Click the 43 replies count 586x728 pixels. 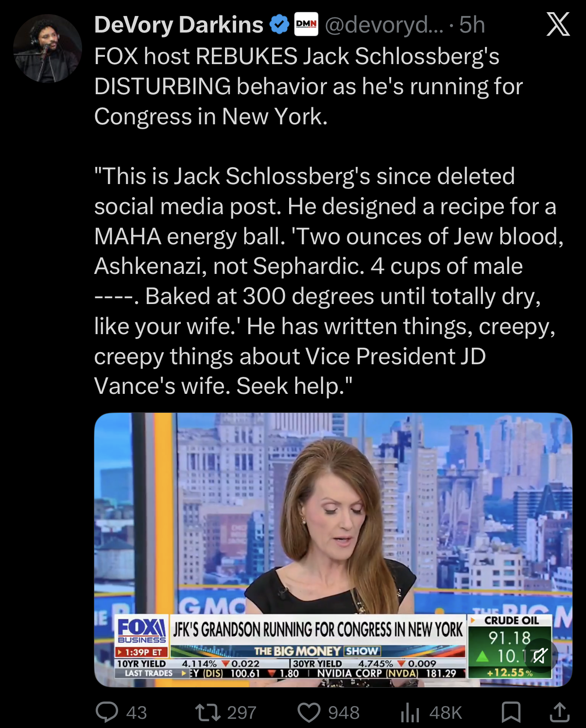coord(137,712)
